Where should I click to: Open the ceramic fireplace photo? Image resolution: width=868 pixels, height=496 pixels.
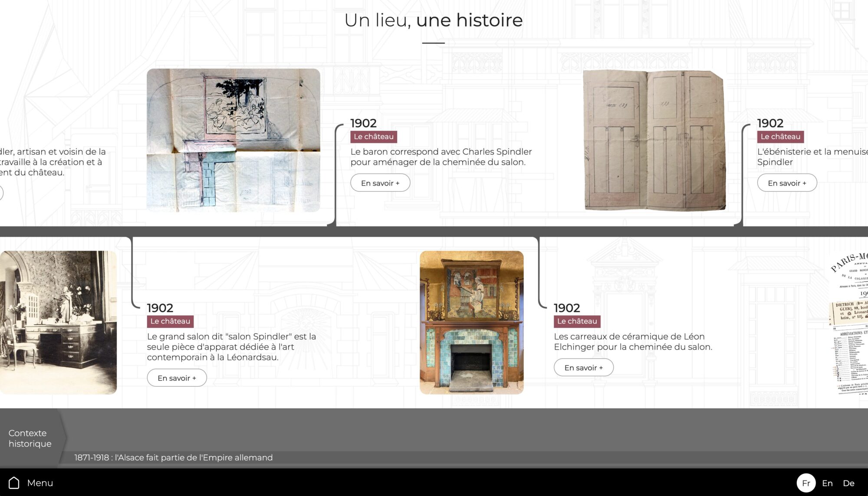pos(472,323)
